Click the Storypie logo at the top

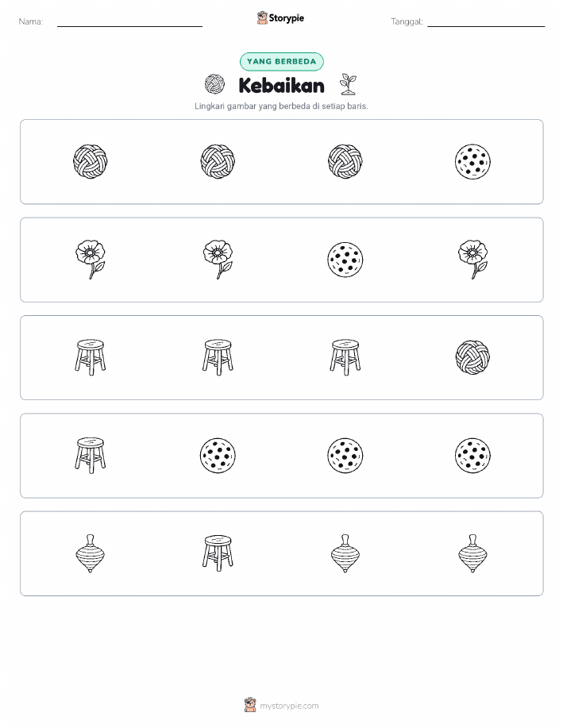pos(280,18)
